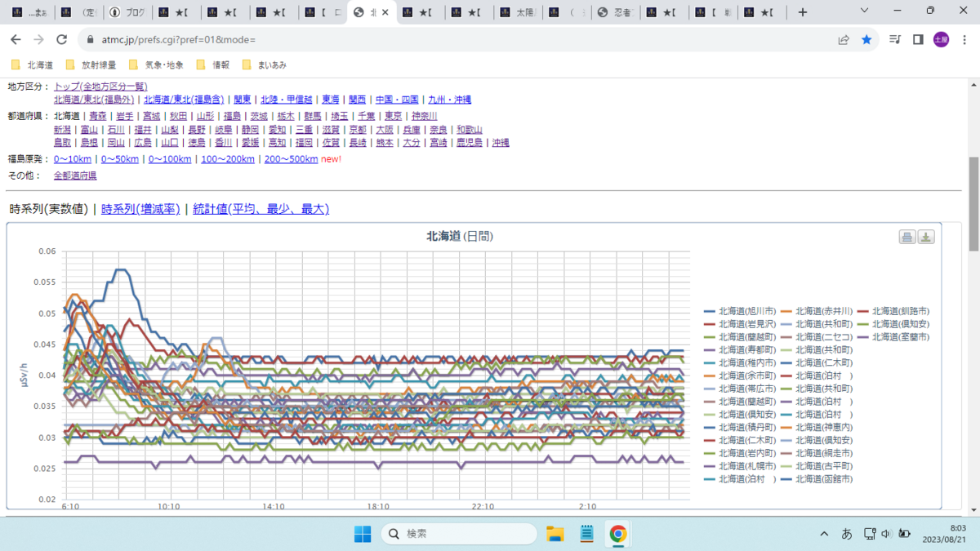Open the media control icon in toolbar
Image resolution: width=980 pixels, height=551 pixels.
click(895, 39)
